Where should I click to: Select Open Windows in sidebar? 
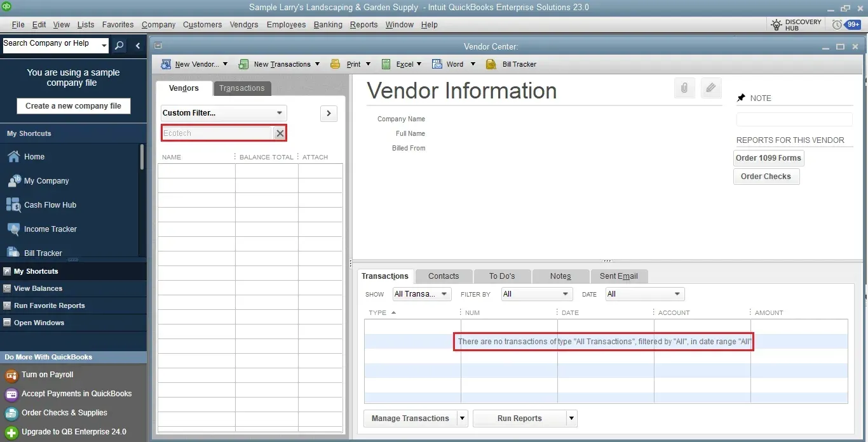click(73, 323)
